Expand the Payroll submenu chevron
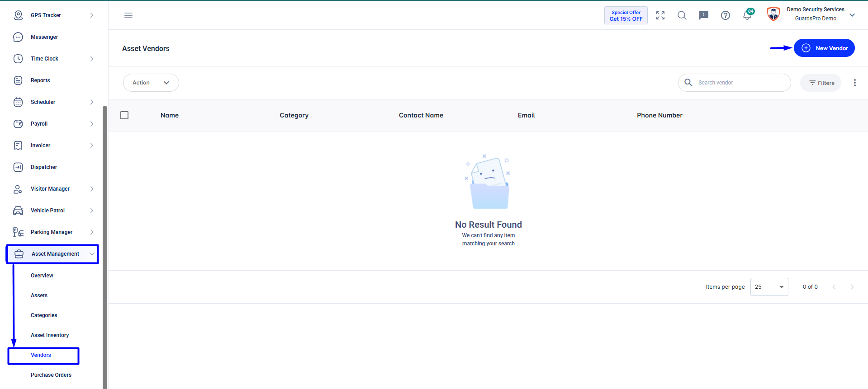This screenshot has width=868, height=389. click(92, 124)
